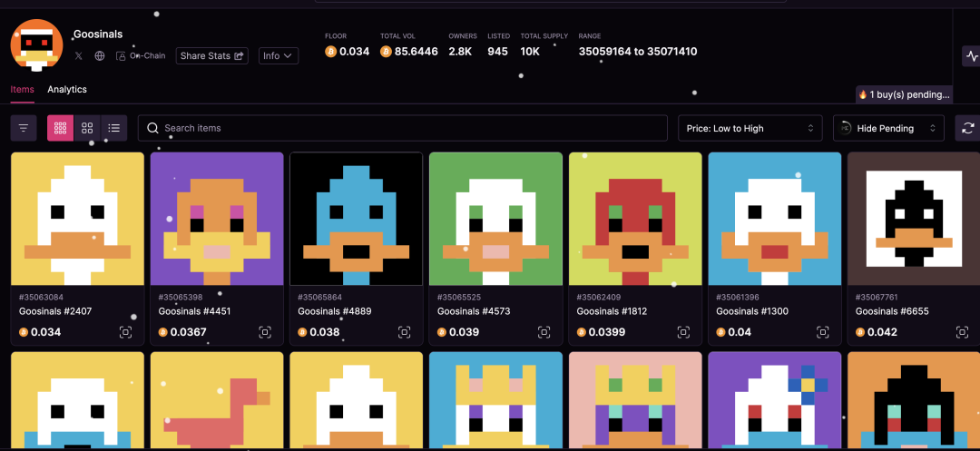This screenshot has height=451, width=980.
Task: Open the Goosinals #2407 thumbnail
Action: [77, 219]
